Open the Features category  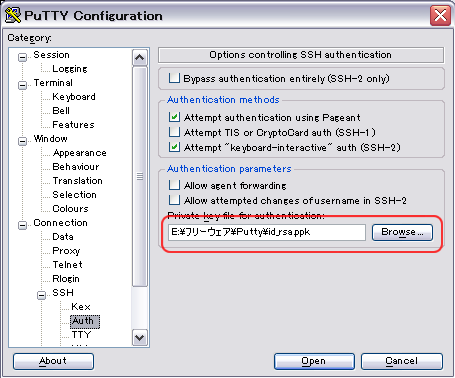pyautogui.click(x=73, y=125)
